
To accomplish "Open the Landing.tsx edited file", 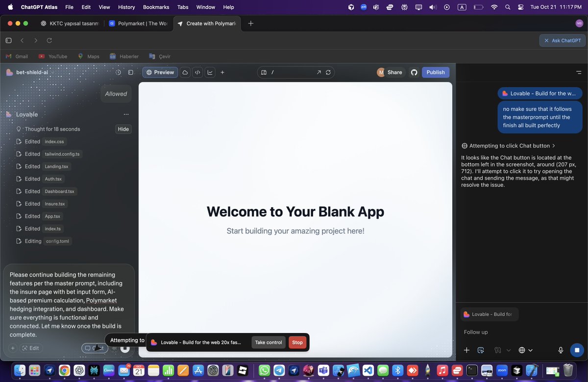I will (x=56, y=166).
